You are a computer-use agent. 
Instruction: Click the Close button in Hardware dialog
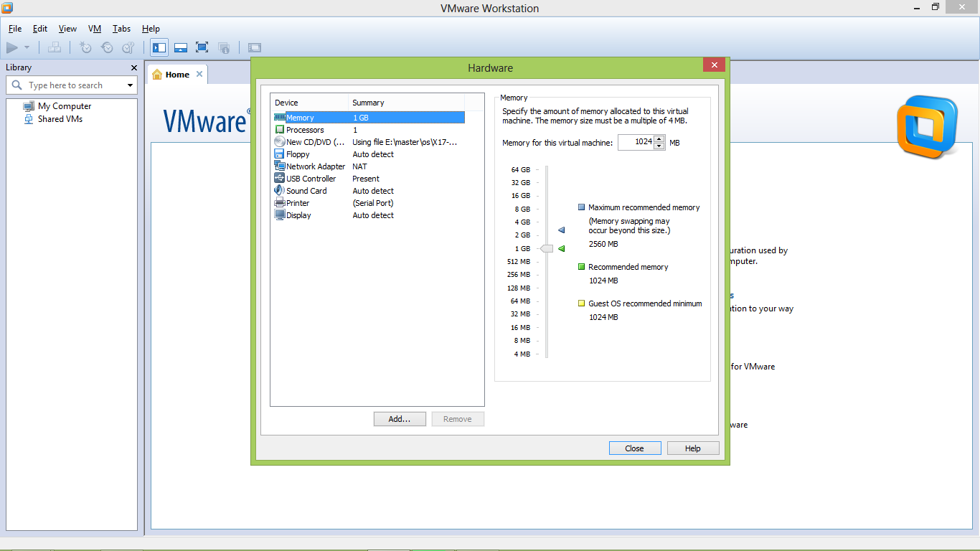pos(635,448)
